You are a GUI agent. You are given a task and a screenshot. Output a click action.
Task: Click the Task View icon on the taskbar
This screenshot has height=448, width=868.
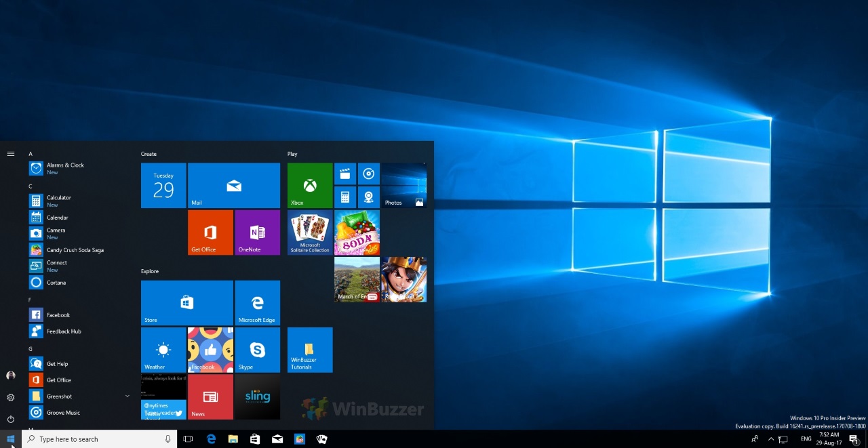[x=188, y=439]
